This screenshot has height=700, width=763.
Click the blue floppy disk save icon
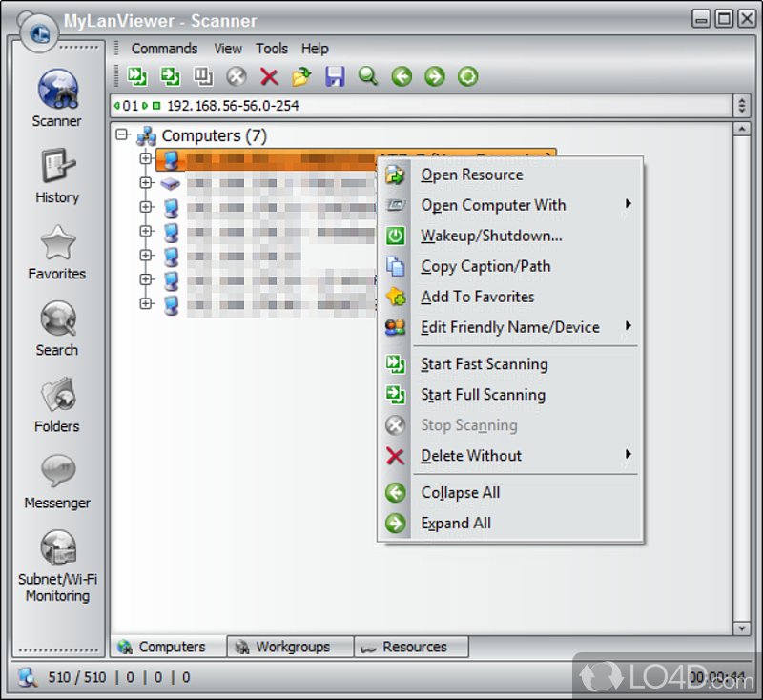[x=335, y=76]
